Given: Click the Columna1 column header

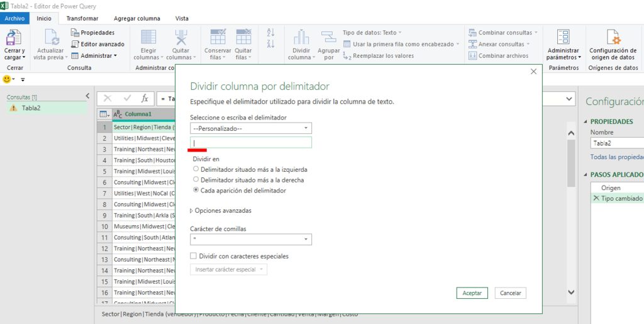Looking at the screenshot, I should point(143,114).
